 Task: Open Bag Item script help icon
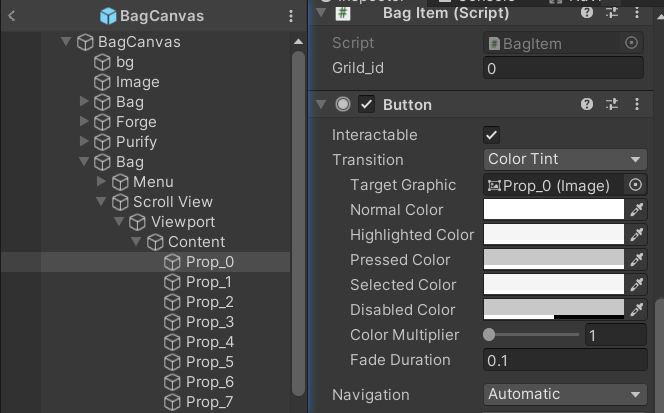pos(587,13)
